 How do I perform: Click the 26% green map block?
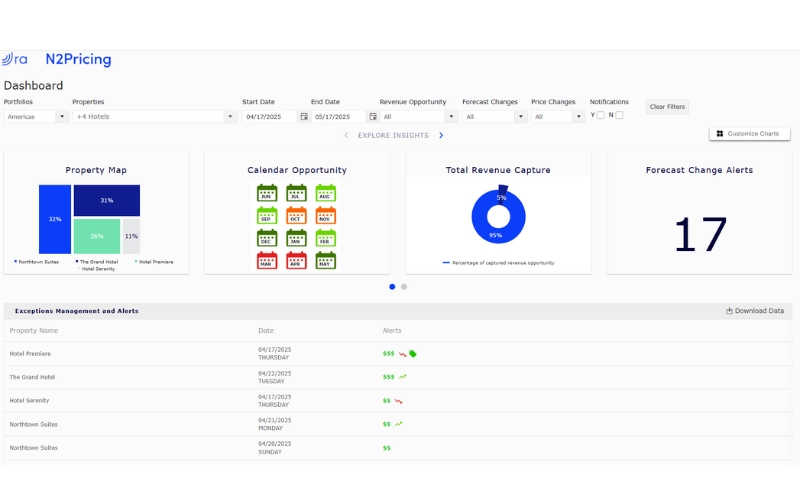pyautogui.click(x=97, y=236)
